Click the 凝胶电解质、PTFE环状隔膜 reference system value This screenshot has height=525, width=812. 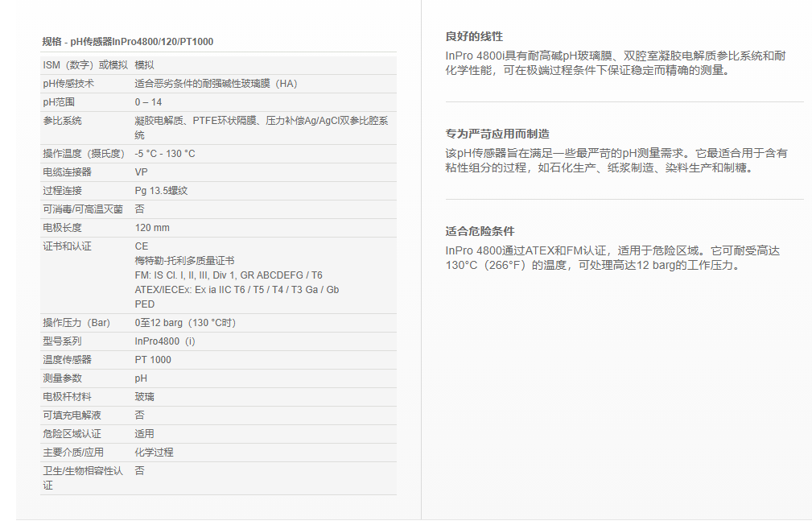[x=262, y=127]
